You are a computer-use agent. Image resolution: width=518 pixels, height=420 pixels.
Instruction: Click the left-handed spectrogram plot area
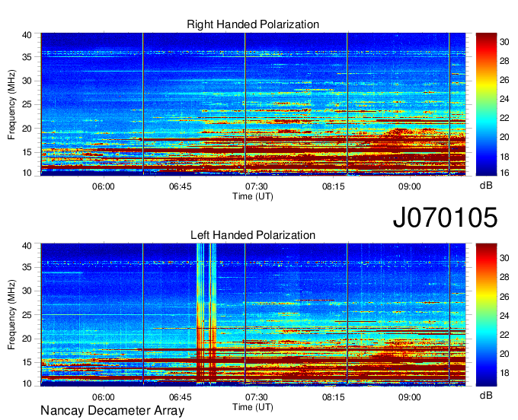point(253,314)
